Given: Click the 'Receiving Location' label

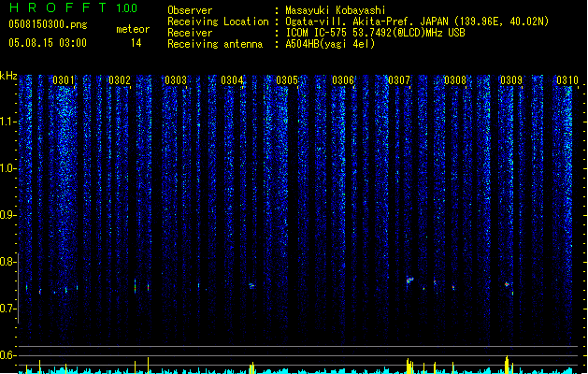Looking at the screenshot, I should [218, 22].
